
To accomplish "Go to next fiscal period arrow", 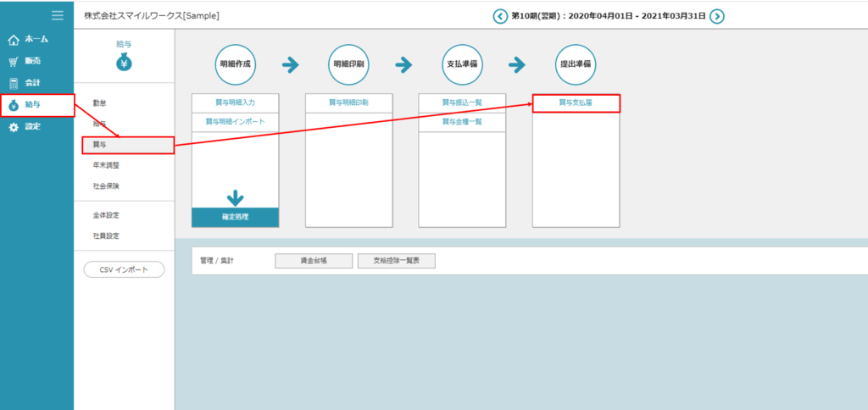I will tap(717, 16).
